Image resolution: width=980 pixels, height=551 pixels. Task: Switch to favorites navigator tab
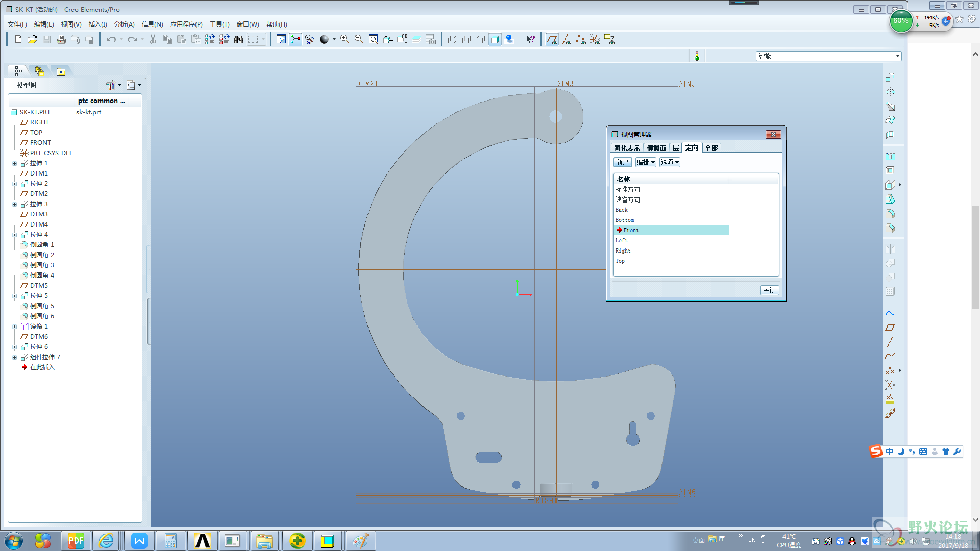(61, 71)
